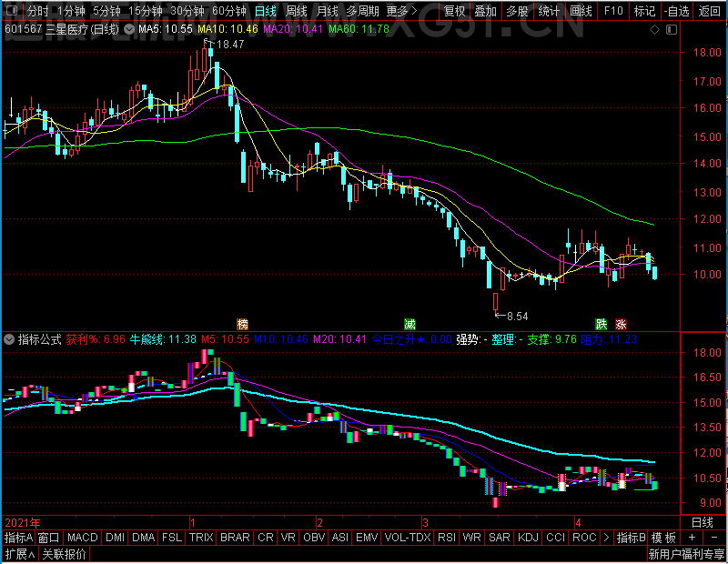This screenshot has height=564, width=728.
Task: Open the 多周期 multi-period view
Action: pos(362,11)
